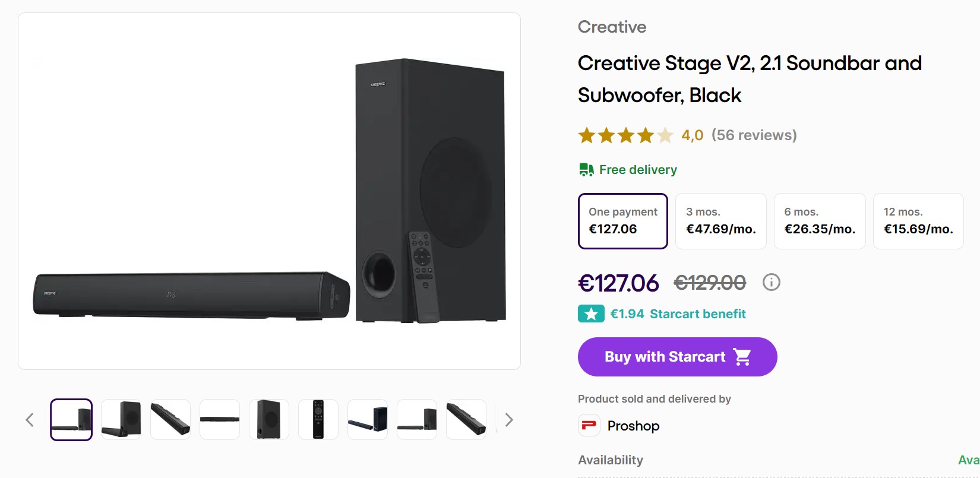This screenshot has width=980, height=478.
Task: Go to previous thumbnails with left arrow
Action: point(30,420)
